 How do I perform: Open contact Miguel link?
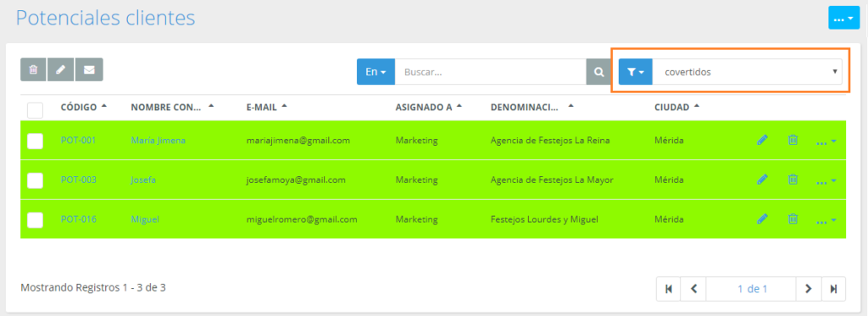pos(145,219)
